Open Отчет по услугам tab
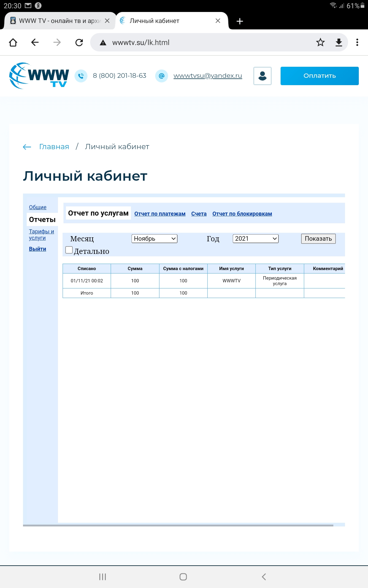Viewport: 368px width, 588px height. point(98,213)
